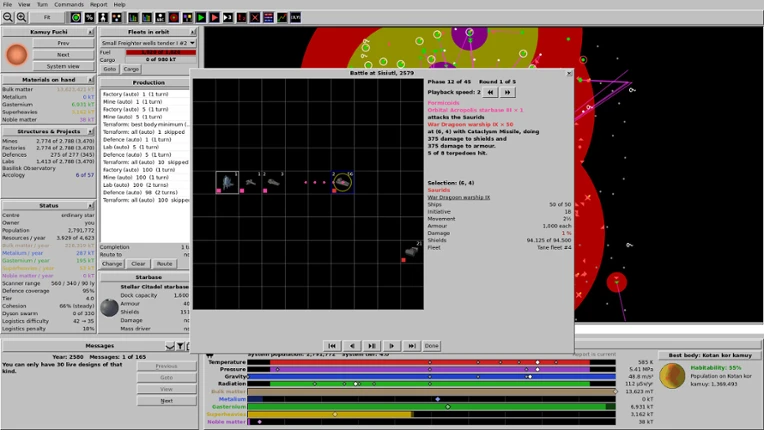
Task: Click the zoom in magnifier icon
Action: click(21, 18)
